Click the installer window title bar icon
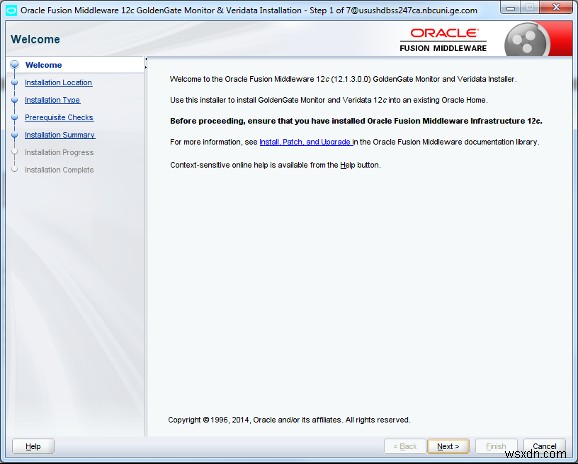The width and height of the screenshot is (578, 464). coord(11,10)
